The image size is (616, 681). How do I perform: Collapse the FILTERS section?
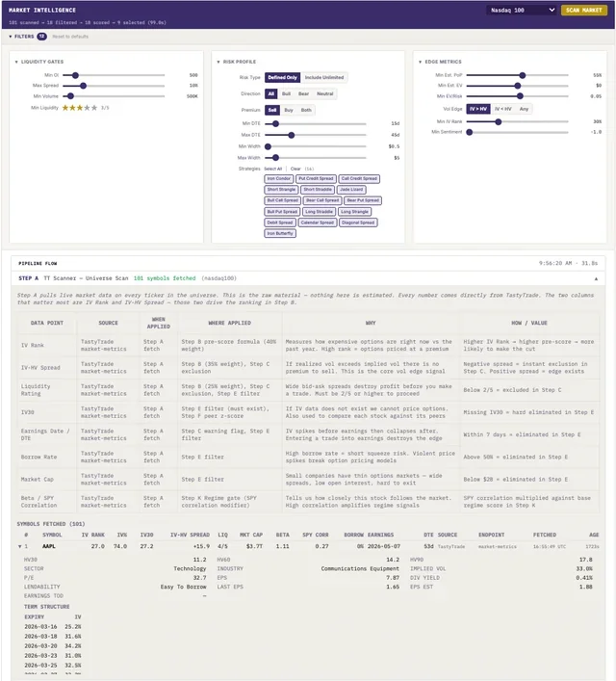(21, 37)
